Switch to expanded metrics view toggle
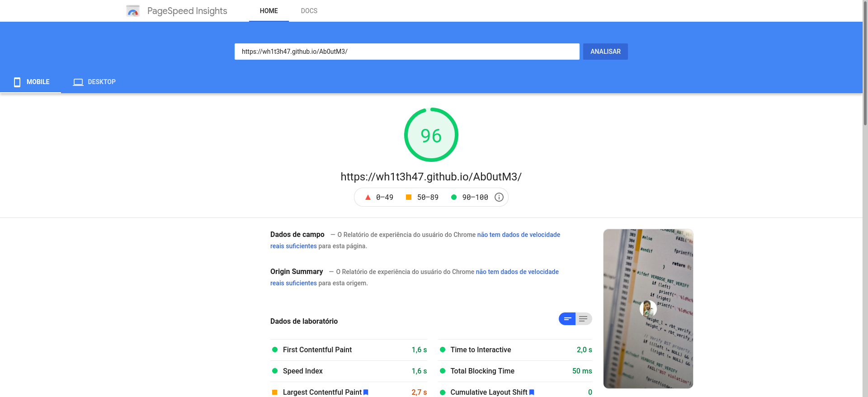This screenshot has height=397, width=868. (x=584, y=319)
